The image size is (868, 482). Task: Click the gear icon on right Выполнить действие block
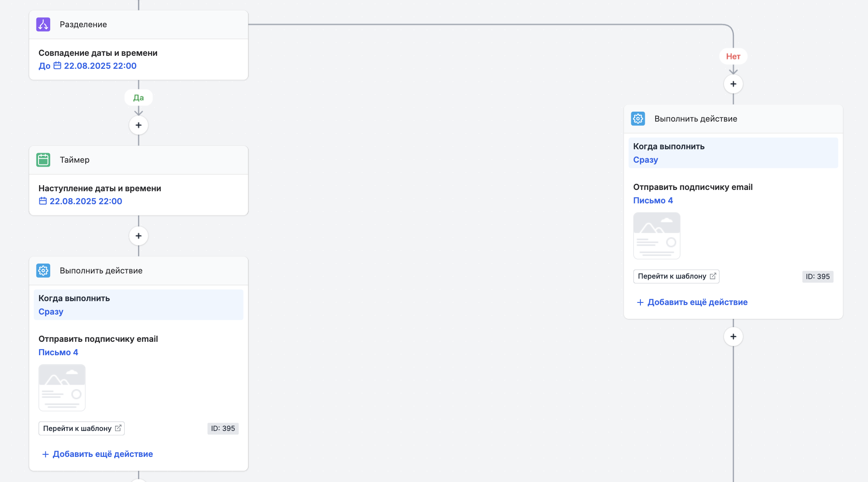638,119
